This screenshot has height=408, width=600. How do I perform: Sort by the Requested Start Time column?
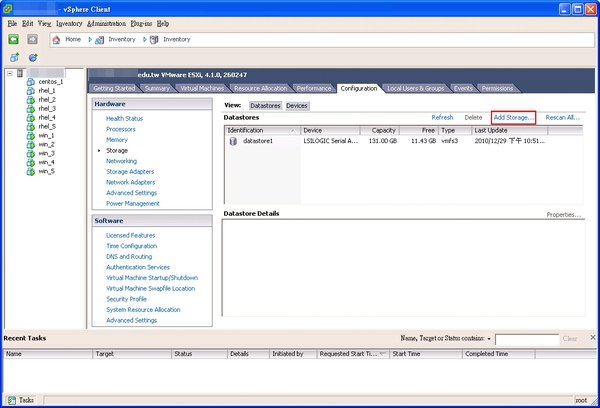[x=352, y=354]
